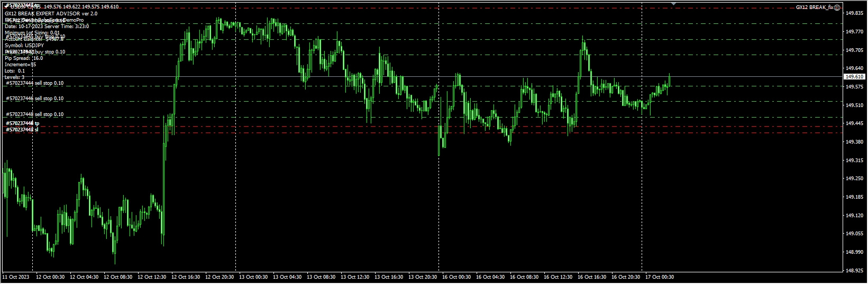The height and width of the screenshot is (284, 868).
Task: Click the chart shift triangle marker at top
Action: click(x=673, y=4)
